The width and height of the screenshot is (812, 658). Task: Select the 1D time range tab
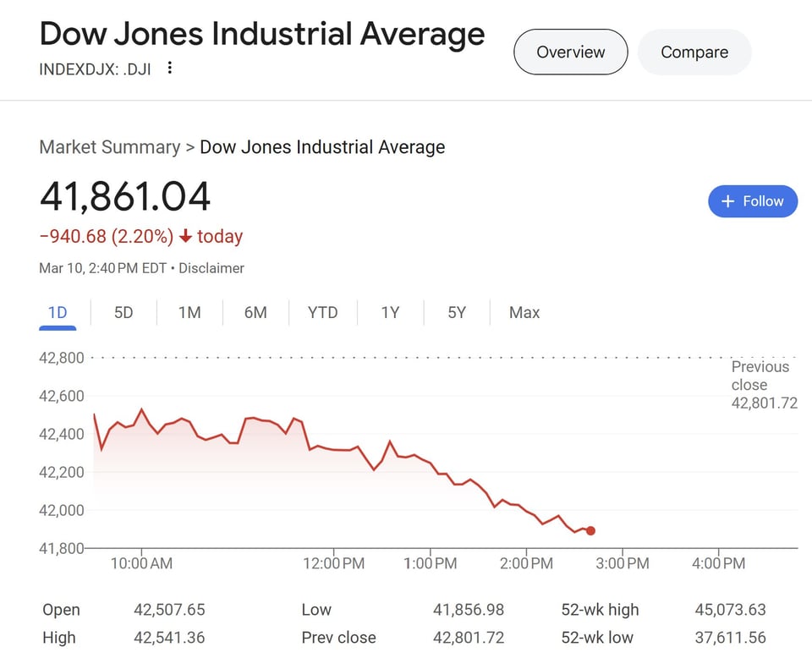(58, 312)
